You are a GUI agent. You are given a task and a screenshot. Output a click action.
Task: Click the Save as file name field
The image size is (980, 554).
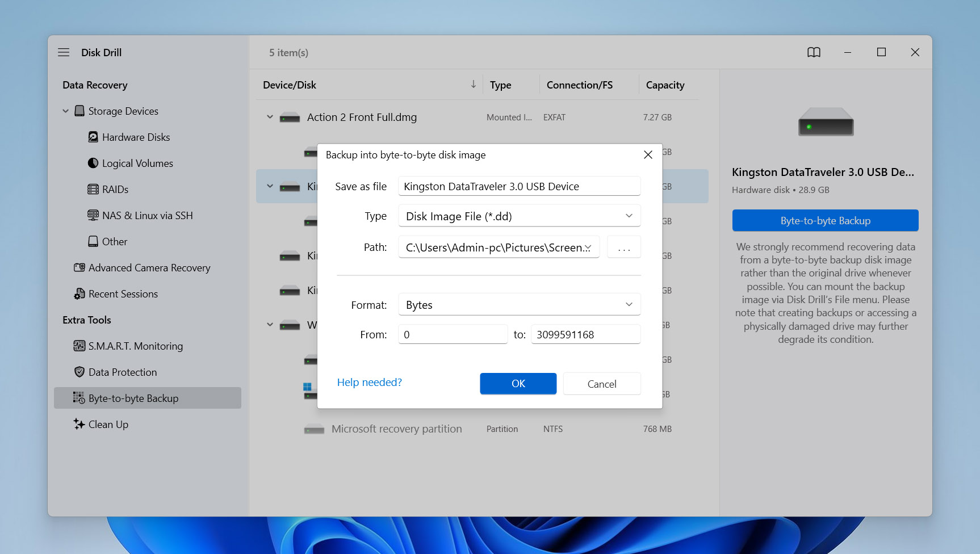(520, 186)
